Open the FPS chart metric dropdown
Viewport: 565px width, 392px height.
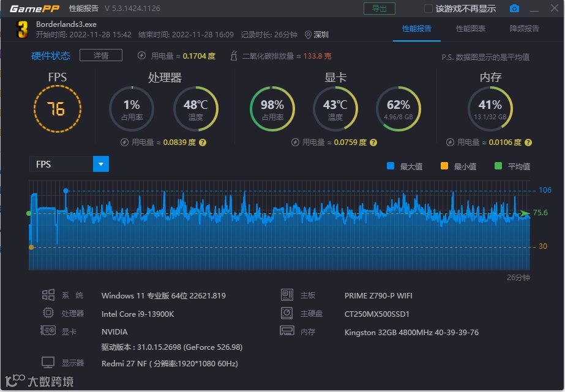point(101,164)
